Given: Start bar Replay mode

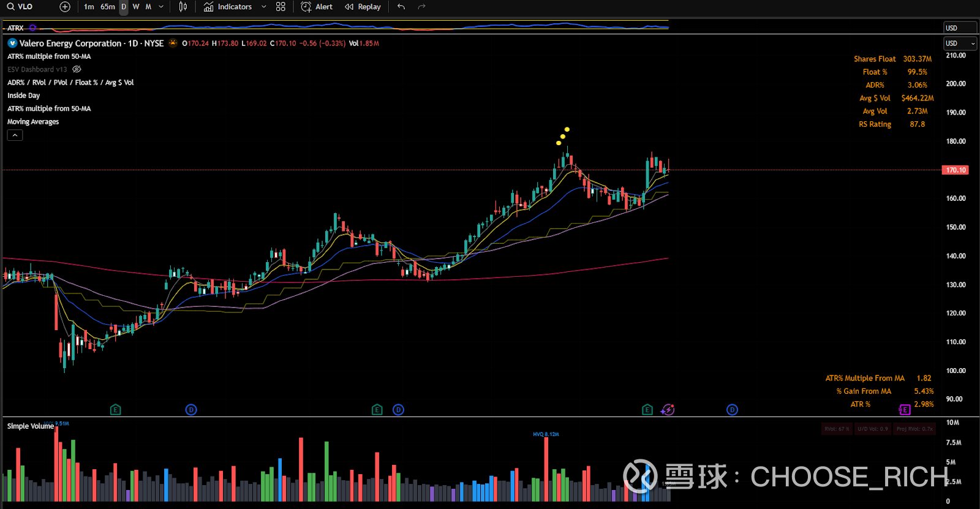Looking at the screenshot, I should [363, 7].
